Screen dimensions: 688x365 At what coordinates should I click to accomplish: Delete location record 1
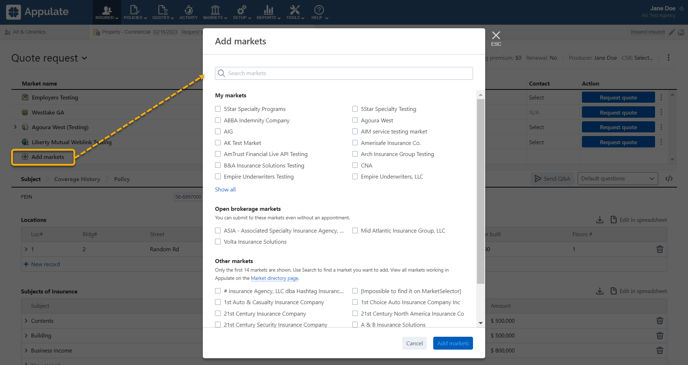pyautogui.click(x=659, y=249)
